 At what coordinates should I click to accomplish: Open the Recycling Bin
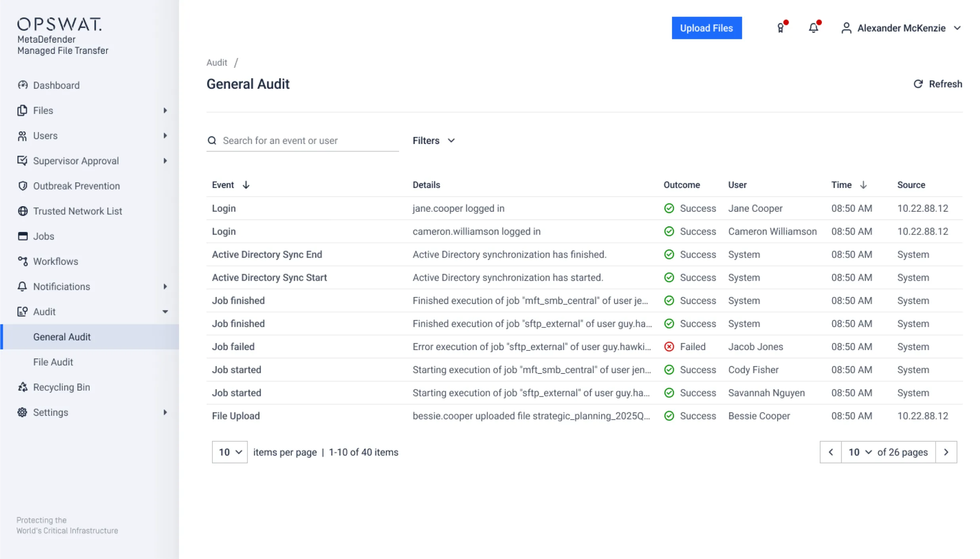tap(61, 387)
